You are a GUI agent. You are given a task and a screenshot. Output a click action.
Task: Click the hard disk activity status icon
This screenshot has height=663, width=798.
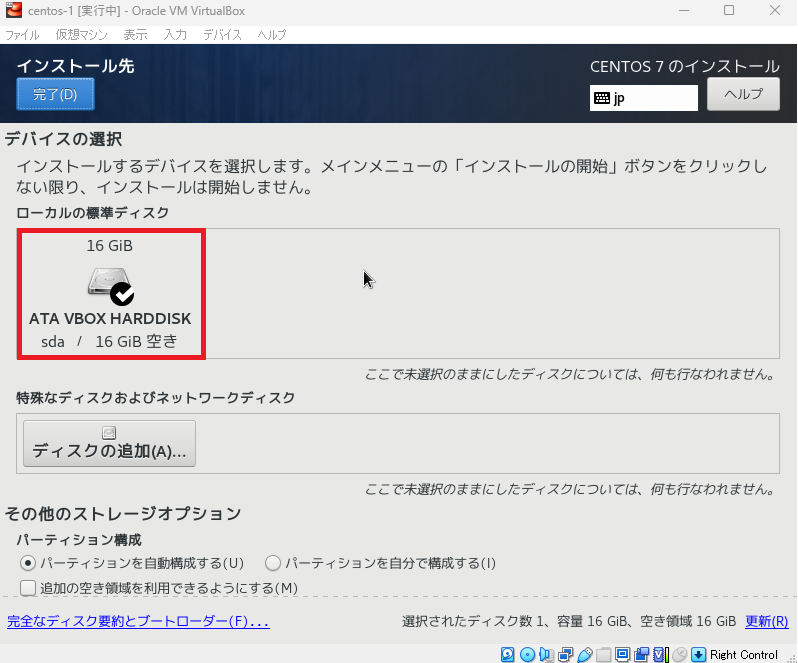[507, 654]
